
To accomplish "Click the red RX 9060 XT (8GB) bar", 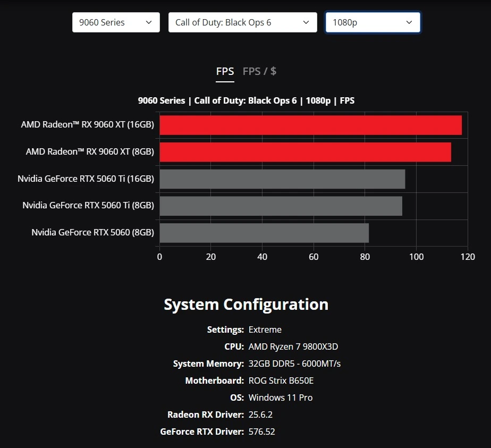I will pos(306,152).
